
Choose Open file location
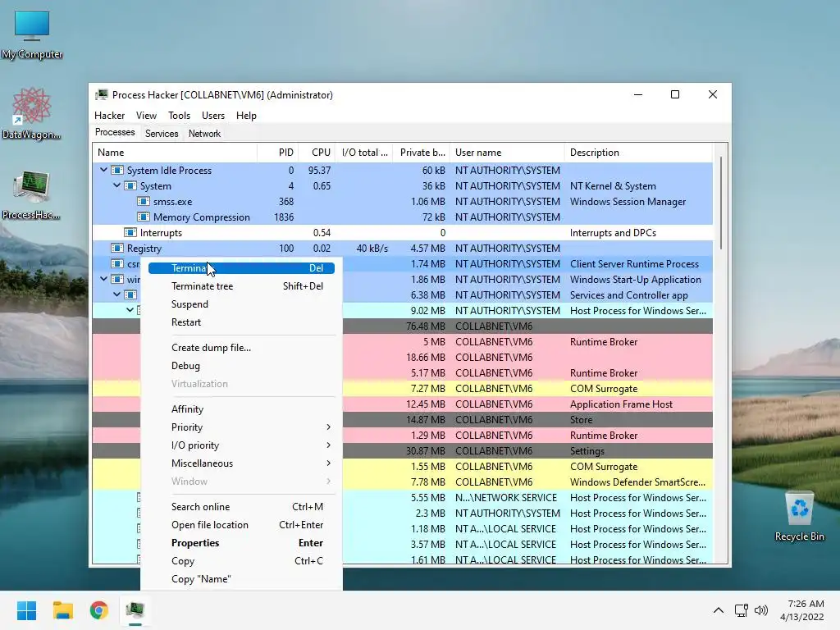(241, 525)
